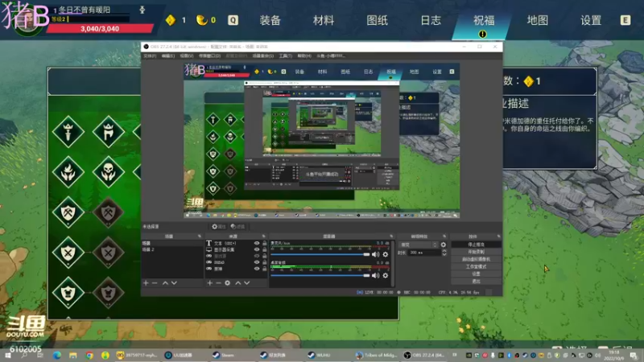Toggle visibility of the DEAD source

(x=257, y=262)
